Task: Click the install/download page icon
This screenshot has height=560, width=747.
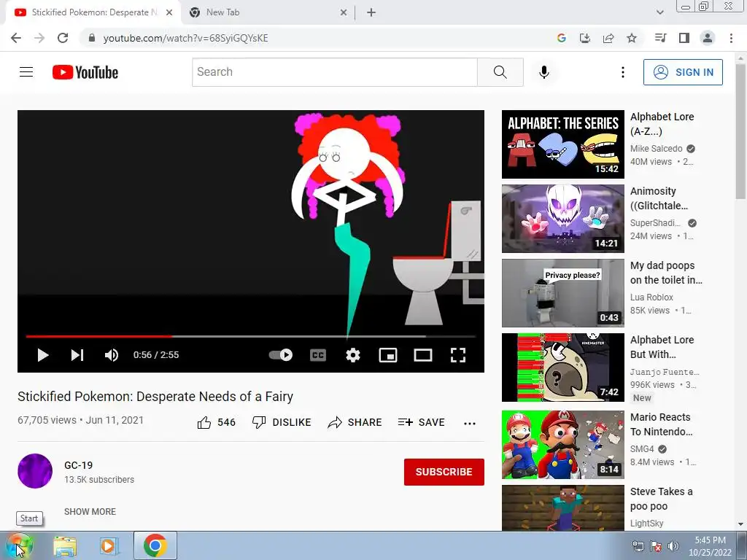Action: [x=584, y=38]
